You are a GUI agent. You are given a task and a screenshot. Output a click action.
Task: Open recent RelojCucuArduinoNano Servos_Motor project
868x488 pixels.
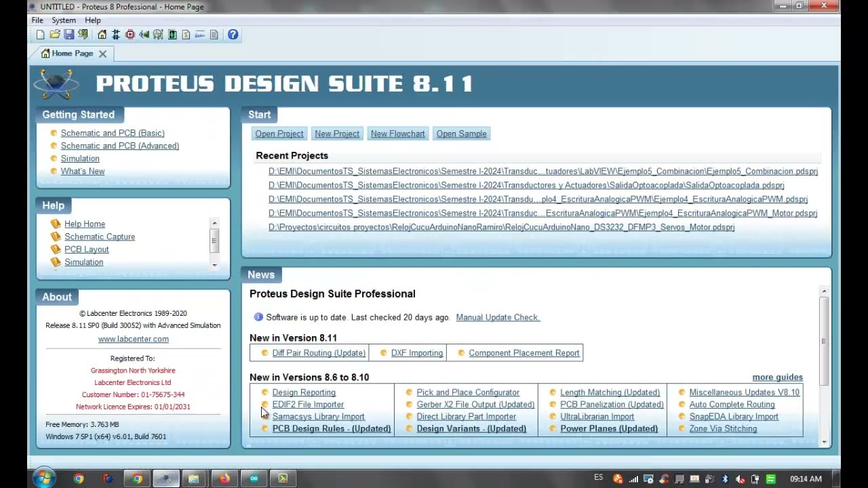coord(502,227)
